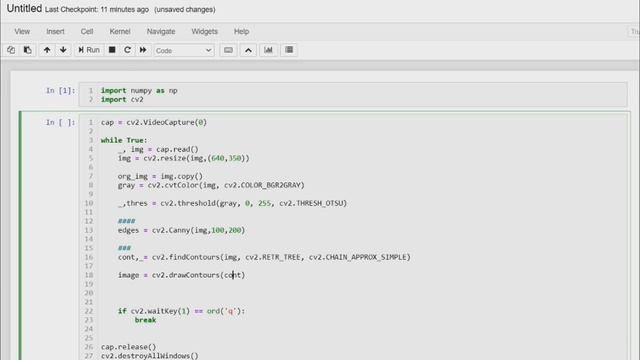Click the (unsaved changes) status text
The width and height of the screenshot is (640, 360).
coord(184,9)
